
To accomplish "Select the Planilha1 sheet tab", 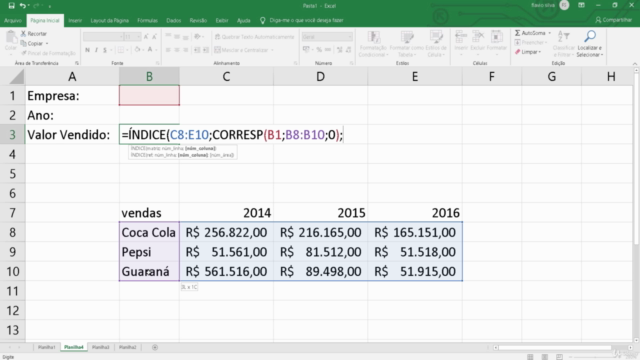I will (x=47, y=347).
